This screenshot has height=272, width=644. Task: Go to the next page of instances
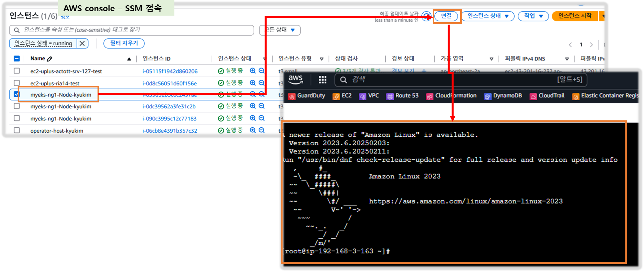(x=591, y=45)
